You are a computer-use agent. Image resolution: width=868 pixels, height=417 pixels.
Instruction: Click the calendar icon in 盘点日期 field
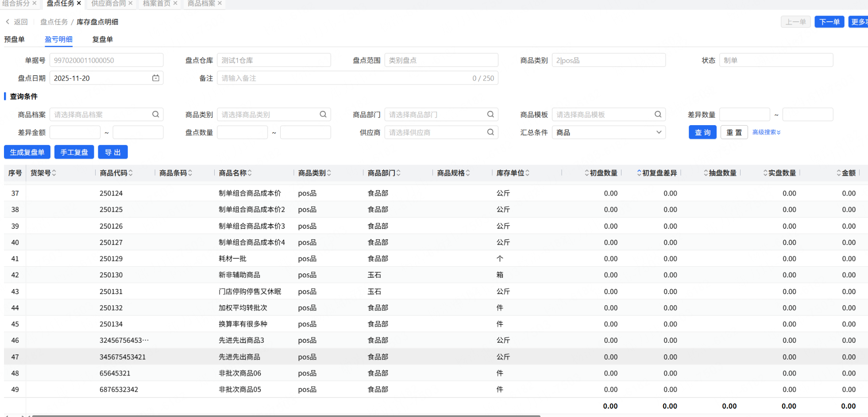coord(156,78)
